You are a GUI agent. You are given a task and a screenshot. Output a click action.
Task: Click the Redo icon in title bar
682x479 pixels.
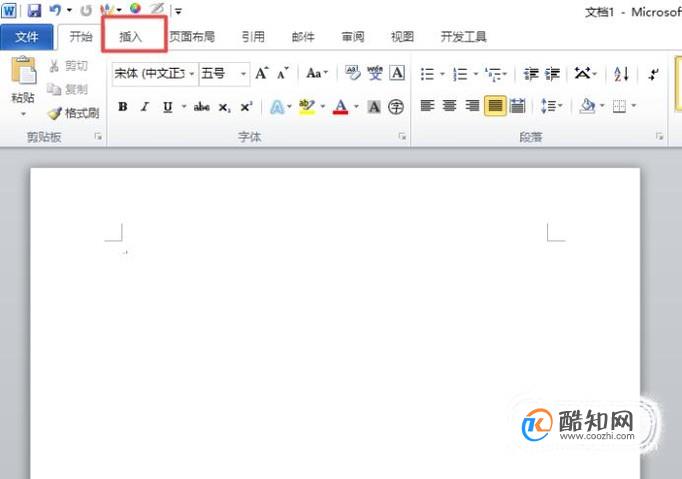(86, 10)
